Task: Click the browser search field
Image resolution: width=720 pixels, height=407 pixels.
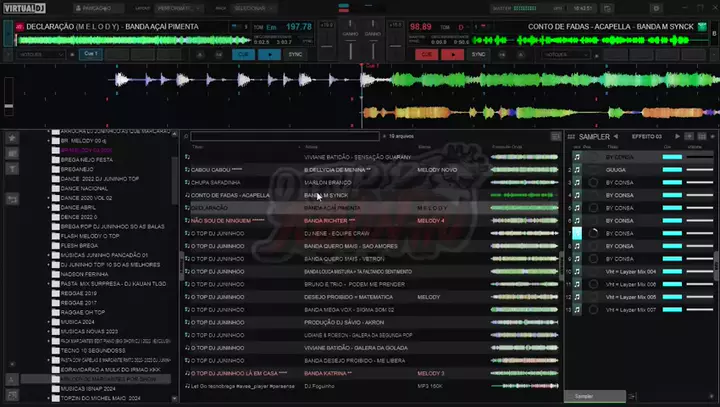Action: click(x=285, y=136)
